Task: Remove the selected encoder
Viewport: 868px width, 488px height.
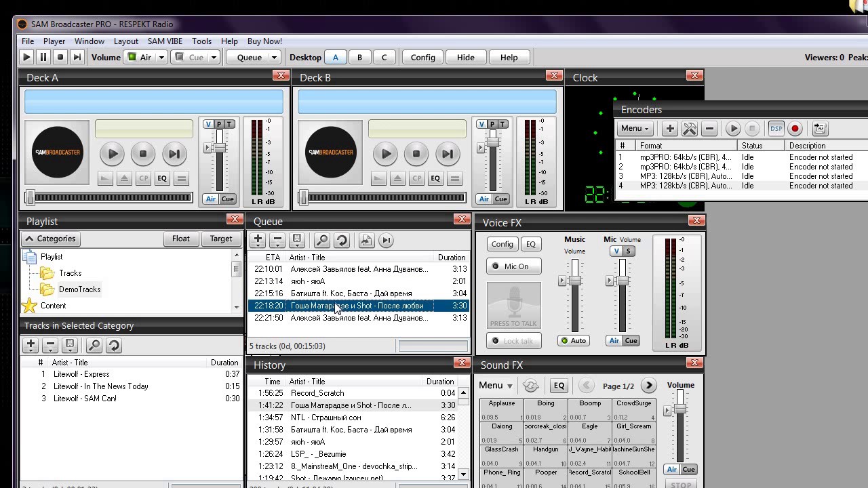Action: 709,128
